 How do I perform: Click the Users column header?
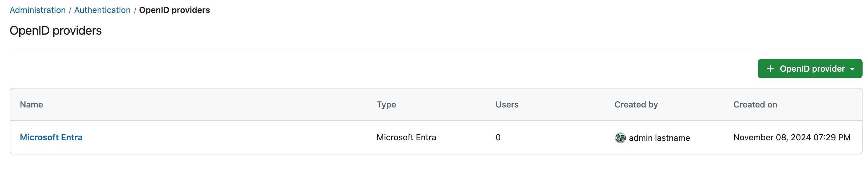pyautogui.click(x=507, y=105)
